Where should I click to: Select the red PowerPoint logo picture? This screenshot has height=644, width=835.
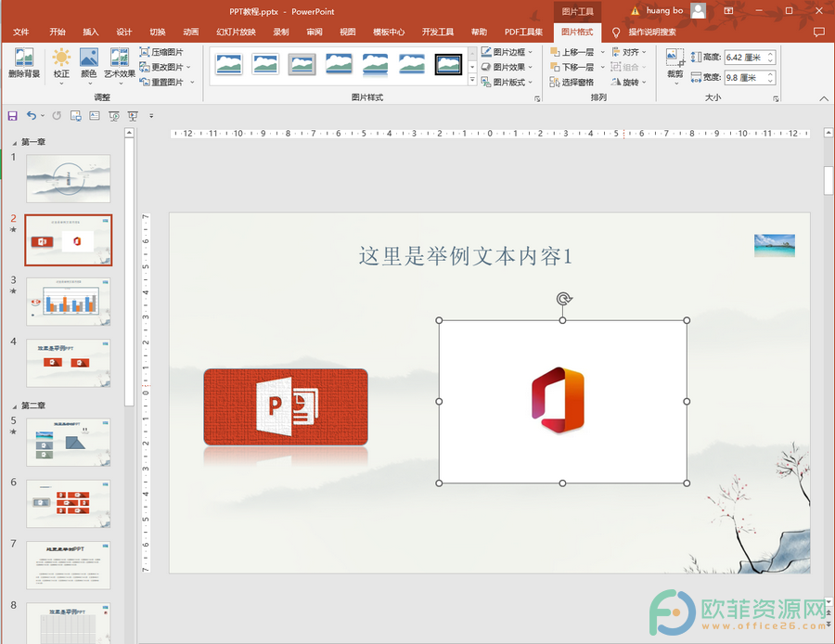tap(286, 406)
